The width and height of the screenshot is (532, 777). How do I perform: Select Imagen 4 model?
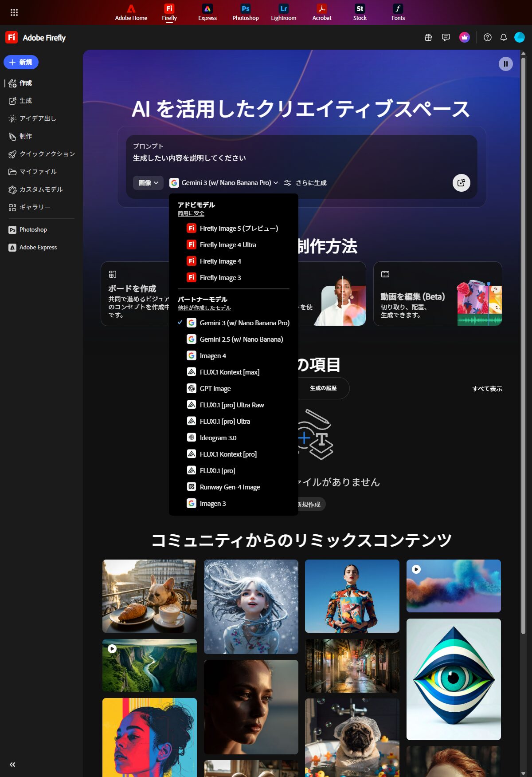point(234,356)
